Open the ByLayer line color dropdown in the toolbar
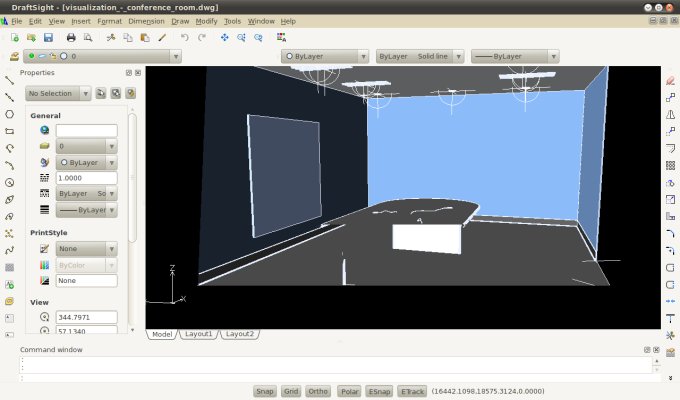The image size is (680, 400). (x=325, y=56)
